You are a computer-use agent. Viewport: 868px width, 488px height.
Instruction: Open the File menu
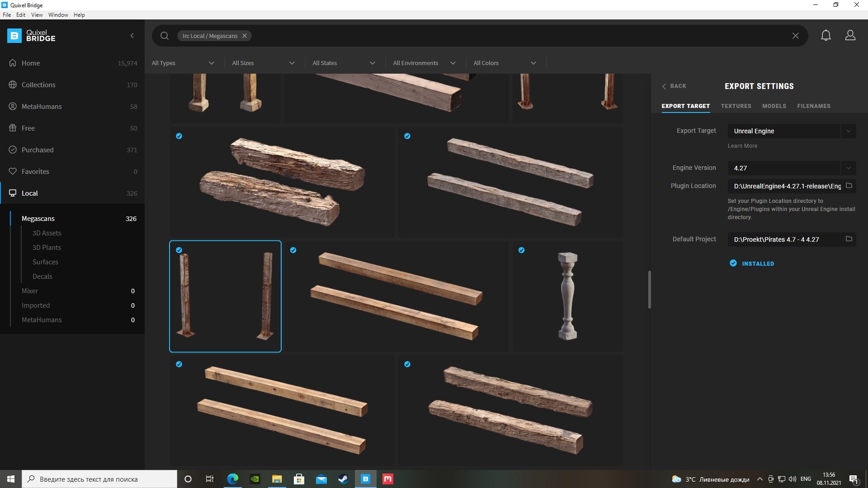pos(7,15)
